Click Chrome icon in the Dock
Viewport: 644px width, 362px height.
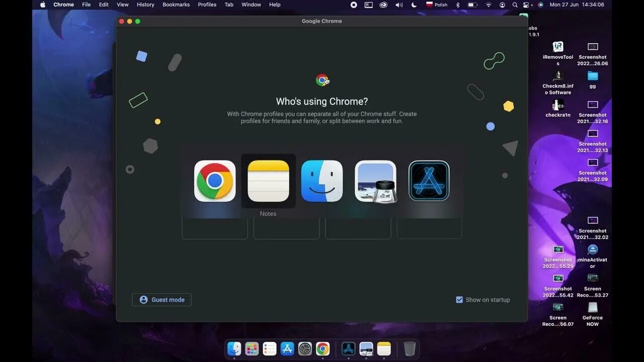point(323,348)
